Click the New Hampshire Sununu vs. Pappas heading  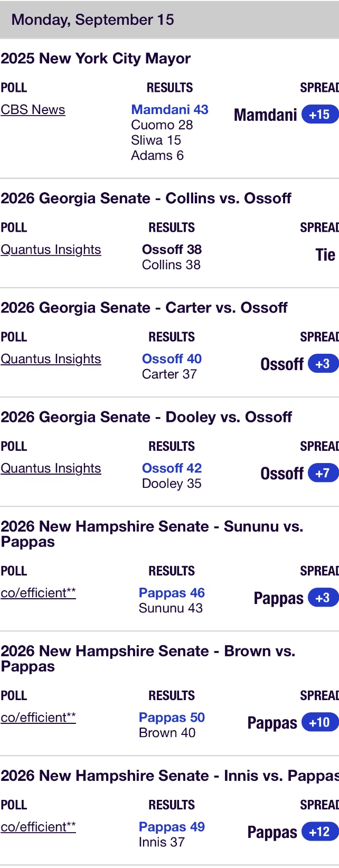[x=152, y=534]
